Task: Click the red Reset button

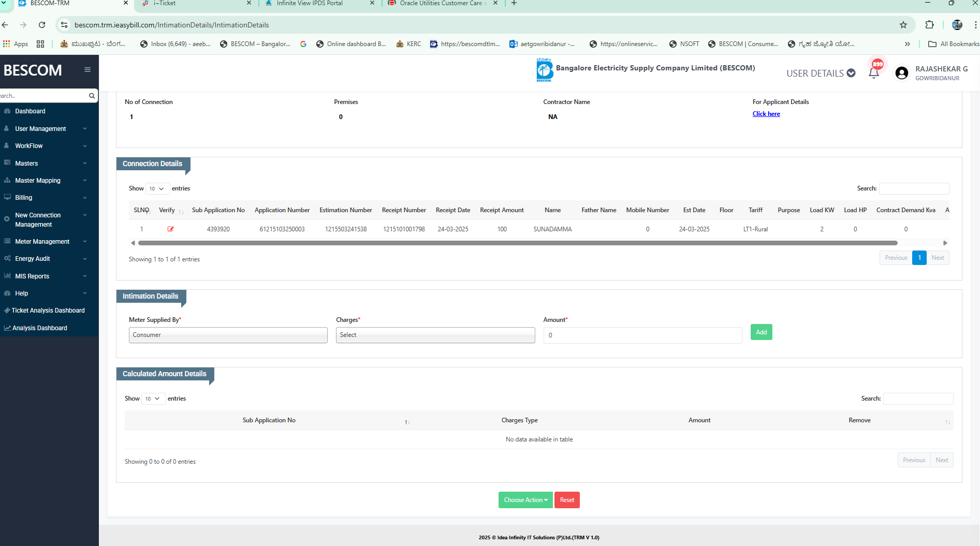Action: 567,500
